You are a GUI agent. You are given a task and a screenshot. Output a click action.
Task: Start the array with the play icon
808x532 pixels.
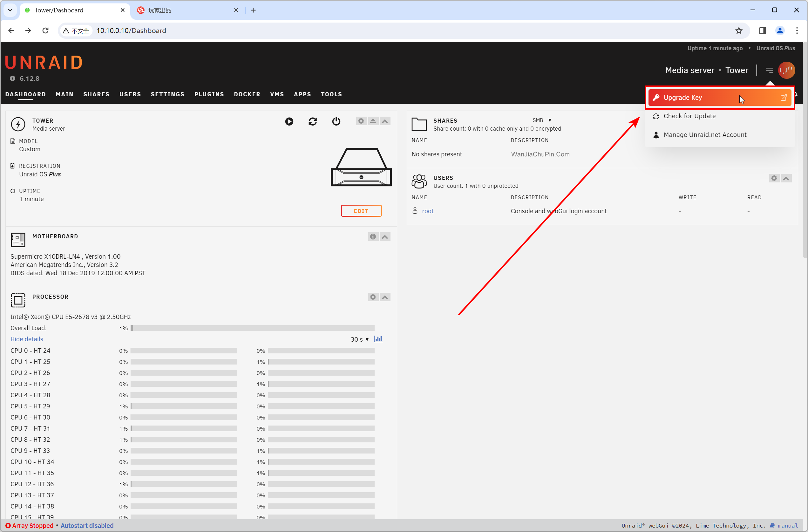tap(289, 121)
